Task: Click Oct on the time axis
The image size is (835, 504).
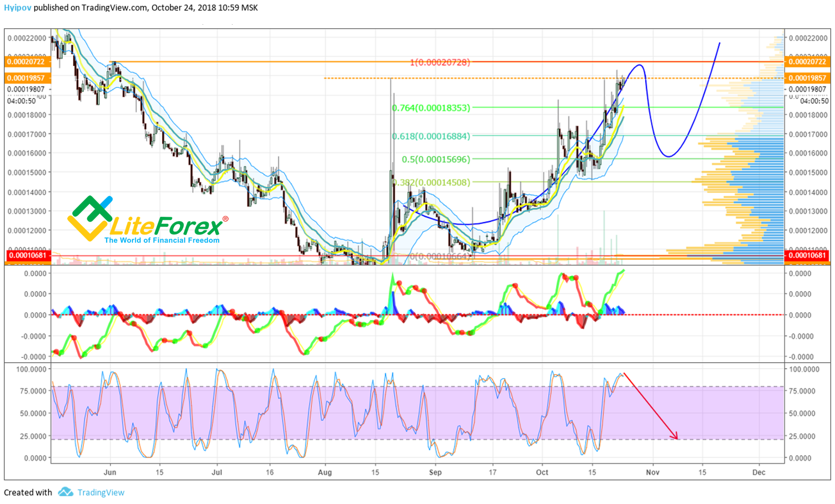Action: [x=542, y=472]
